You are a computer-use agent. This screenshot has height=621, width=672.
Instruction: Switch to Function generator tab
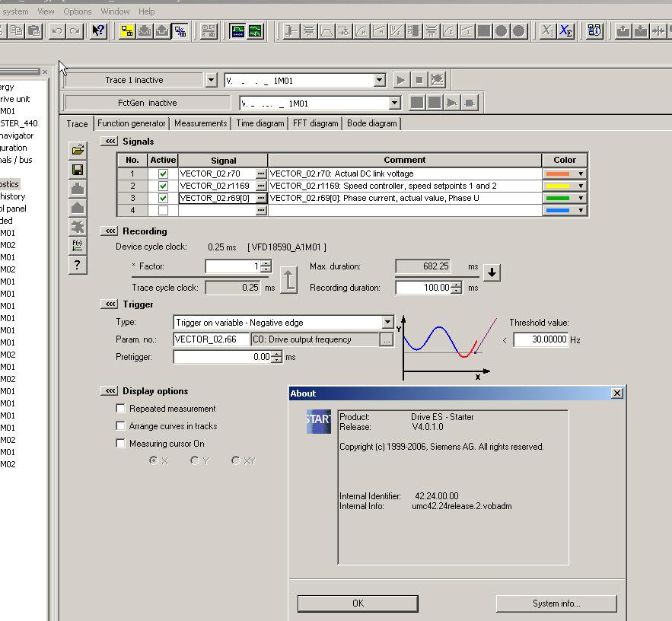(x=131, y=123)
